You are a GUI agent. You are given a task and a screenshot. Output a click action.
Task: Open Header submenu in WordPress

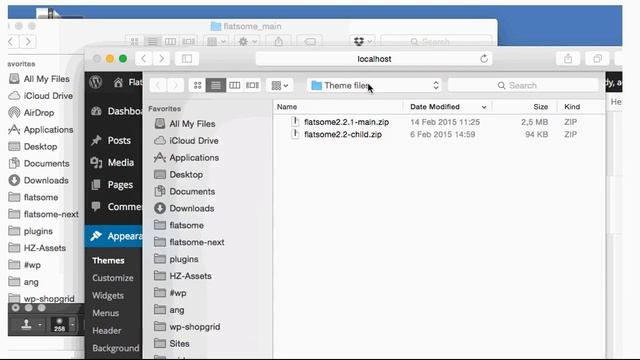(107, 331)
